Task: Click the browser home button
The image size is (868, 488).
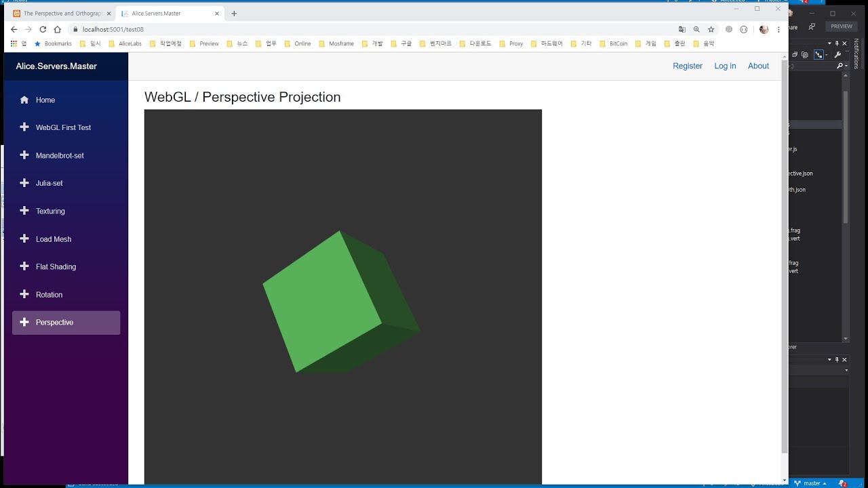Action: [x=58, y=29]
